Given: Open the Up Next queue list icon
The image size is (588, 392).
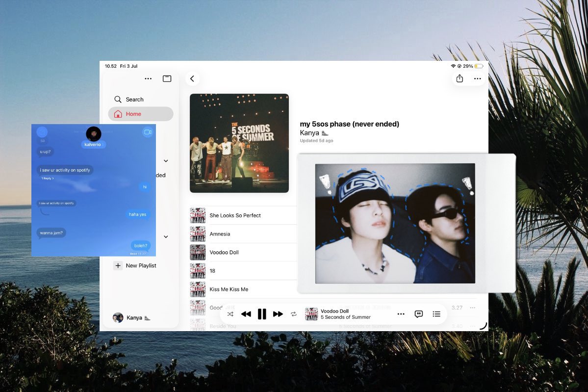Looking at the screenshot, I should click(436, 314).
